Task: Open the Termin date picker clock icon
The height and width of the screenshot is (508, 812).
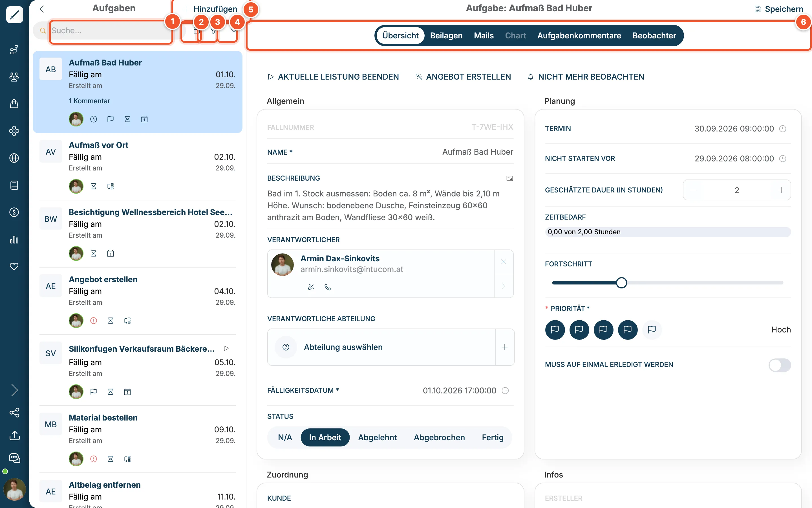Action: [783, 129]
